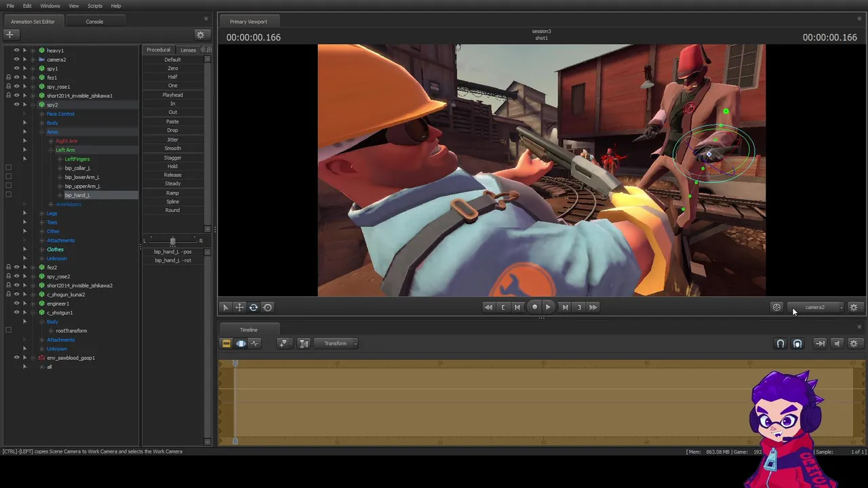Viewport: 868px width, 488px height.
Task: Hide heavy1 using its eye icon
Action: pos(17,50)
